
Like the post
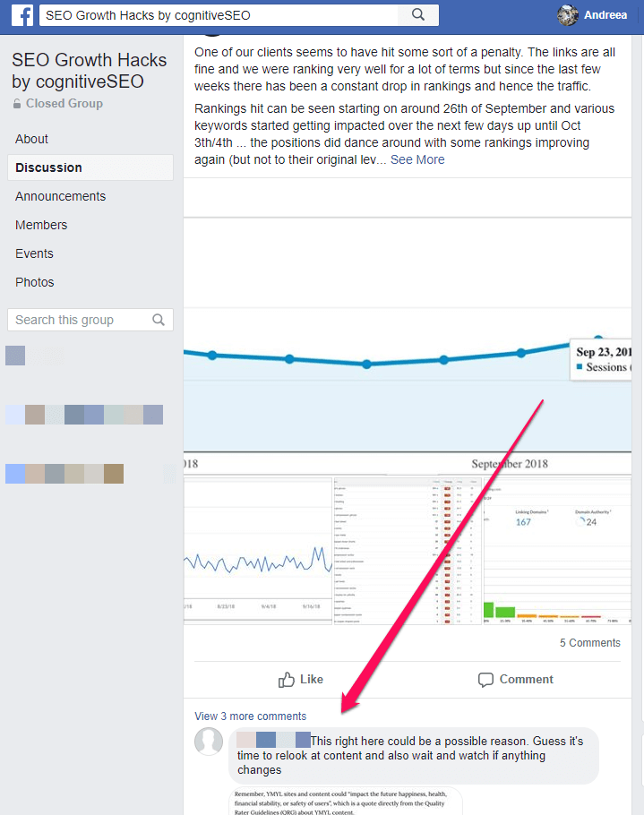coord(301,680)
